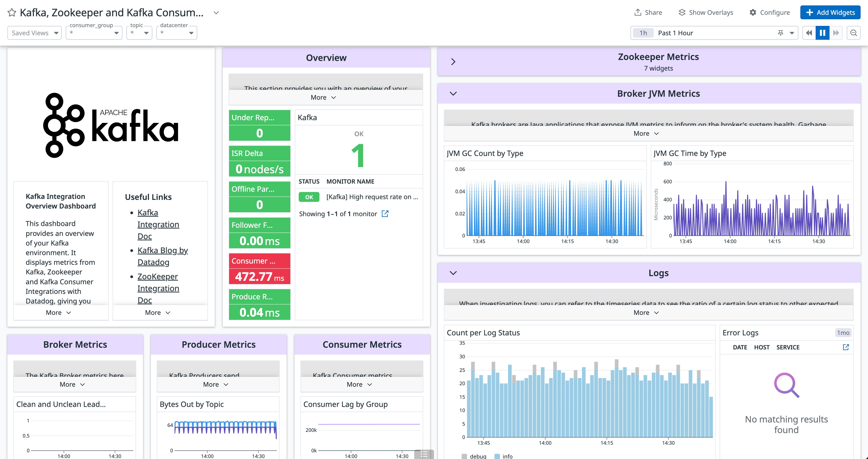Click Clean and Unclean Lead... widget title
Screen dimensions: 868x459
pyautogui.click(x=61, y=404)
